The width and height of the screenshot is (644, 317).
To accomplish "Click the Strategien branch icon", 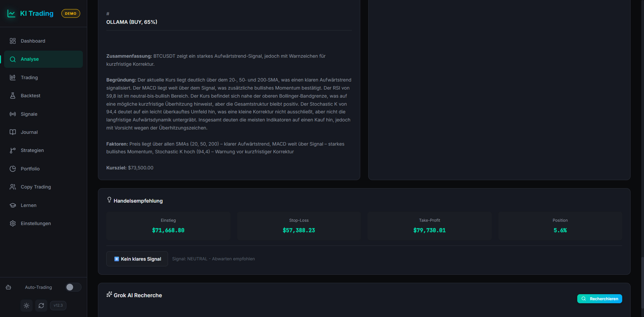I will coord(13,150).
